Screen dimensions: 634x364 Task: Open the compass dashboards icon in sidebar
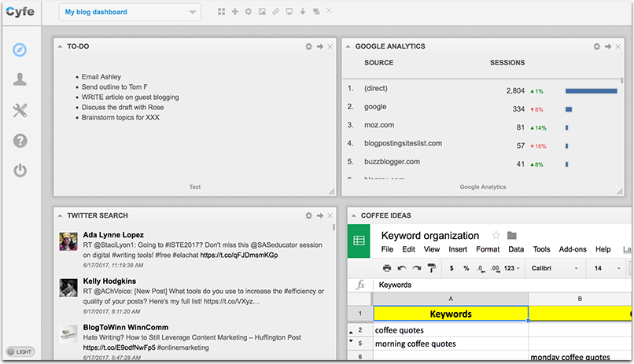[x=20, y=50]
